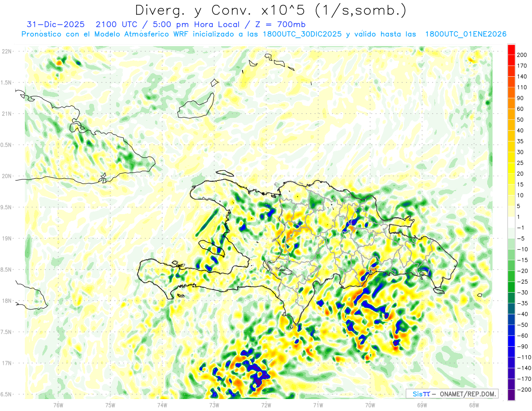This screenshot has height=411, width=532.
Task: Click the "69W" longitude label
Action: point(422,405)
